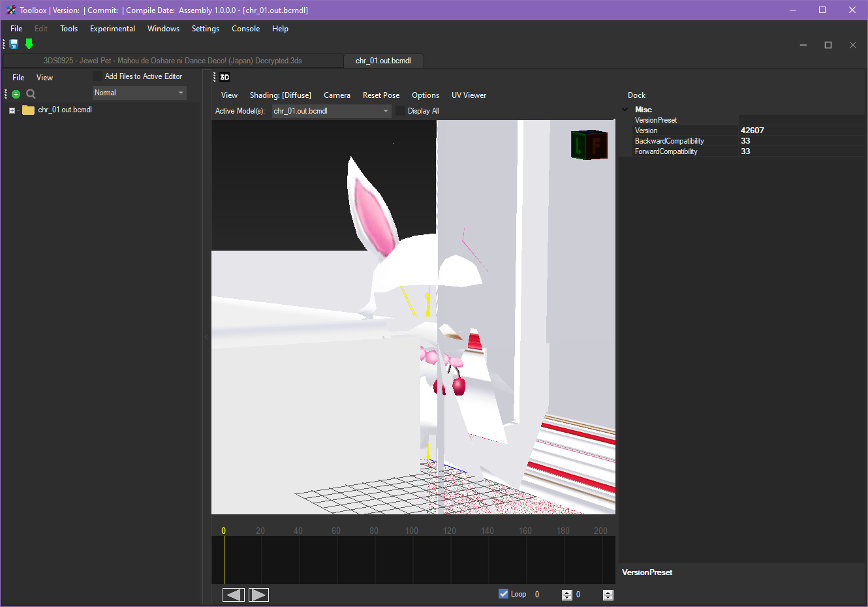Click the chr_01.out.bcmdl folder icon
The height and width of the screenshot is (607, 868).
click(x=28, y=110)
